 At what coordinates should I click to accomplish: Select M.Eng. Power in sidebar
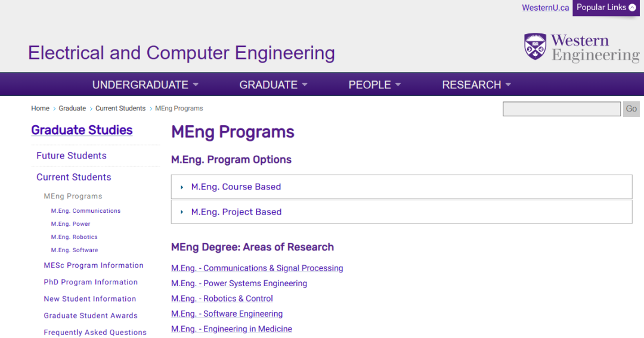click(x=70, y=224)
